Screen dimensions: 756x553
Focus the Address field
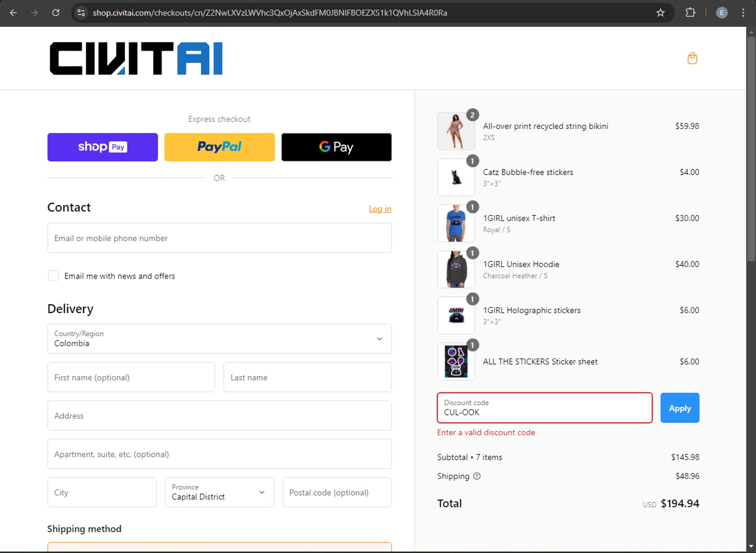[x=219, y=416]
